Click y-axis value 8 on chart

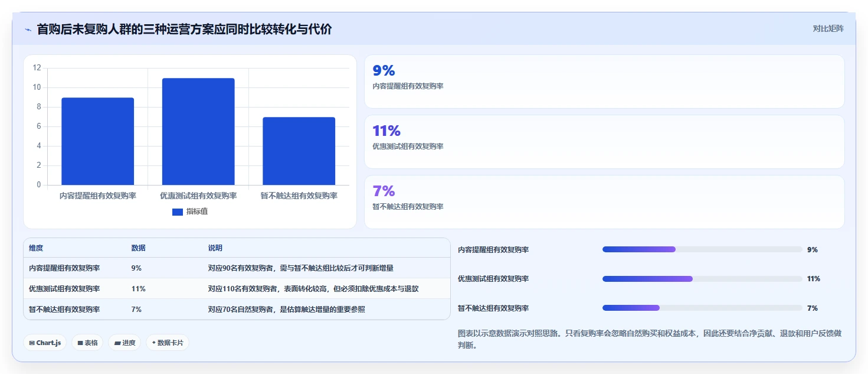pos(38,107)
